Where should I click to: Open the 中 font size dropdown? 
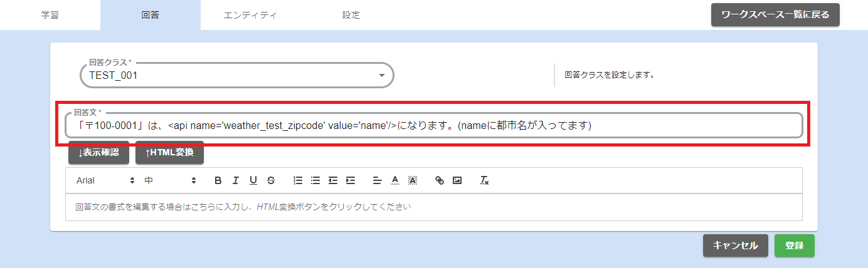pos(170,180)
